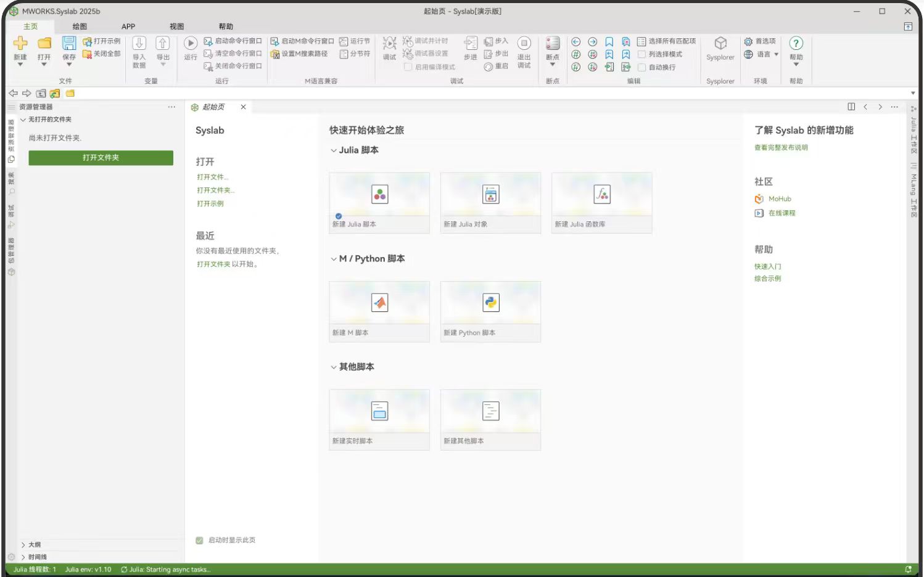Click the 打开示例 link on start page
This screenshot has width=924, height=577.
[210, 203]
